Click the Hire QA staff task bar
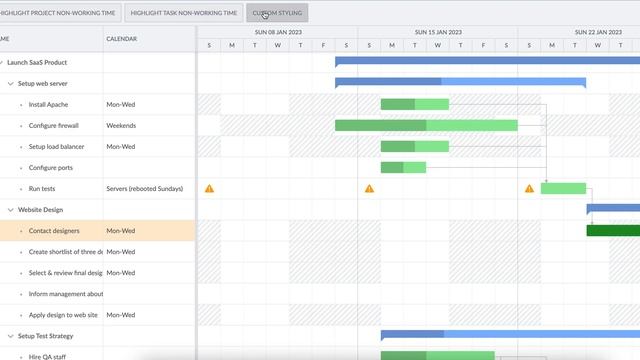Image resolution: width=640 pixels, height=360 pixels. coord(438,356)
